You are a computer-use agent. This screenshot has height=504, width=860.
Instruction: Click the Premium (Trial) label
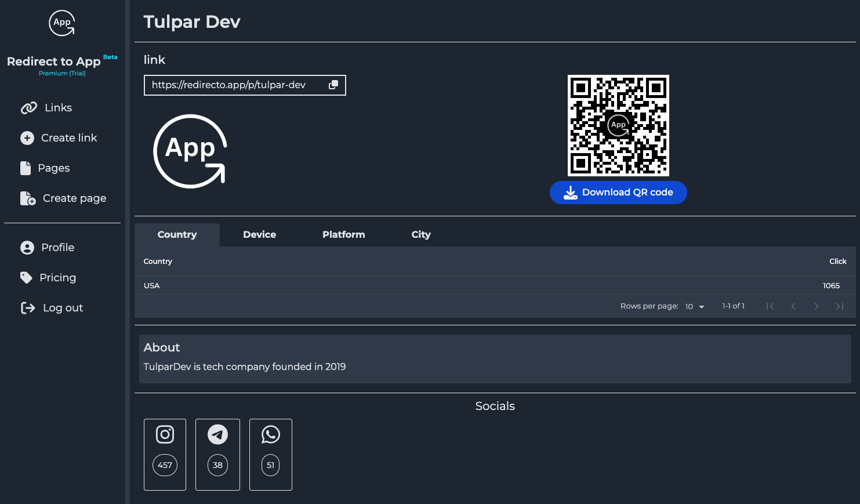[62, 74]
